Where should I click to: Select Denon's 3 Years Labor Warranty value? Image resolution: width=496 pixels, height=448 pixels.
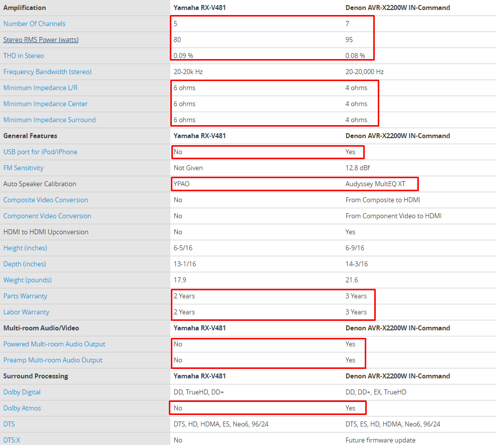coord(356,312)
